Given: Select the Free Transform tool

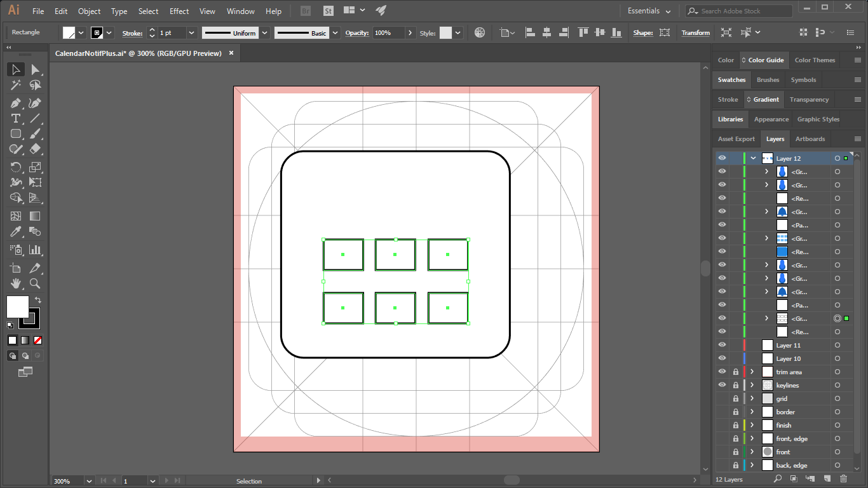Looking at the screenshot, I should click(x=36, y=182).
